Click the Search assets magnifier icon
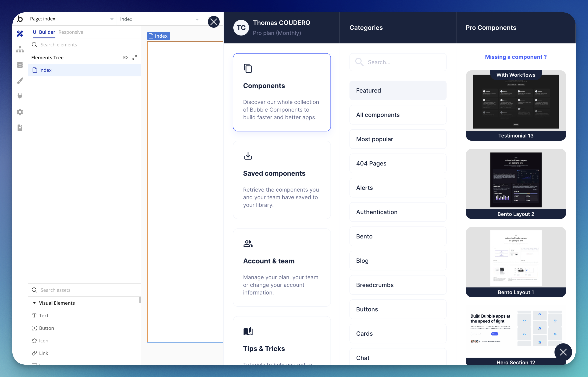Image resolution: width=588 pixels, height=377 pixels. tap(34, 290)
